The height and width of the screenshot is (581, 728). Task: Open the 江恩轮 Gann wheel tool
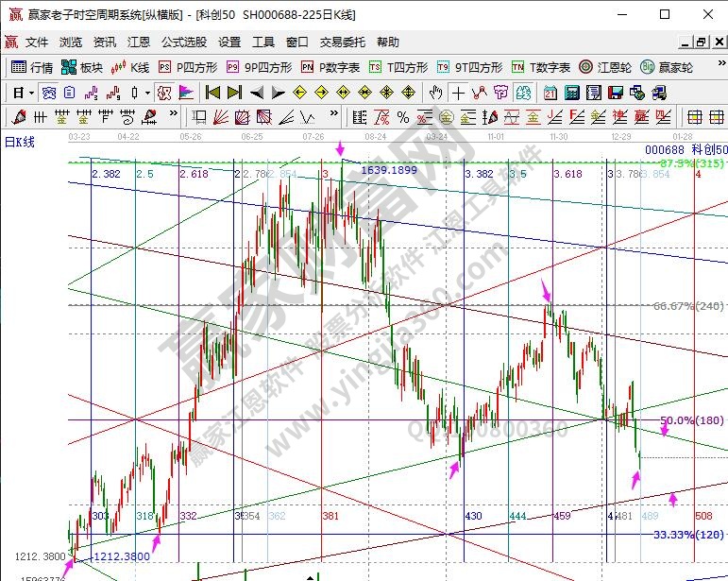pyautogui.click(x=605, y=67)
